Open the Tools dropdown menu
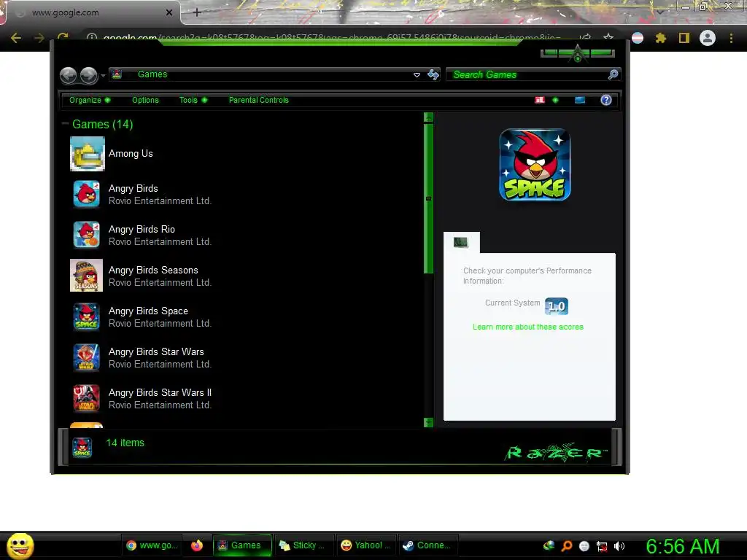 click(x=193, y=100)
